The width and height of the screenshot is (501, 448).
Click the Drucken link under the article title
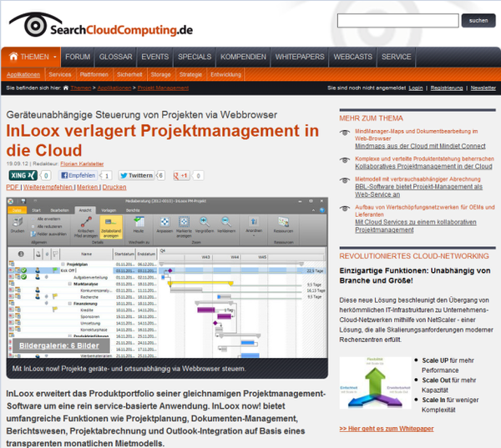pyautogui.click(x=114, y=187)
